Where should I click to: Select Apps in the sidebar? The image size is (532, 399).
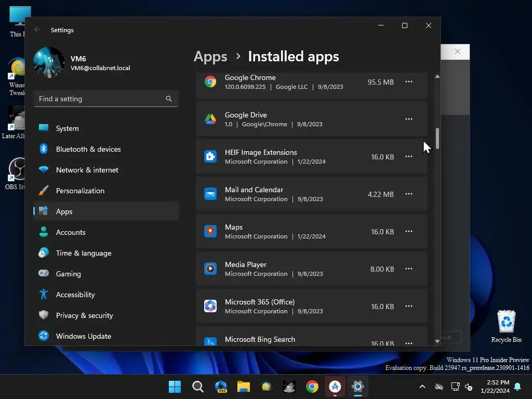point(105,211)
